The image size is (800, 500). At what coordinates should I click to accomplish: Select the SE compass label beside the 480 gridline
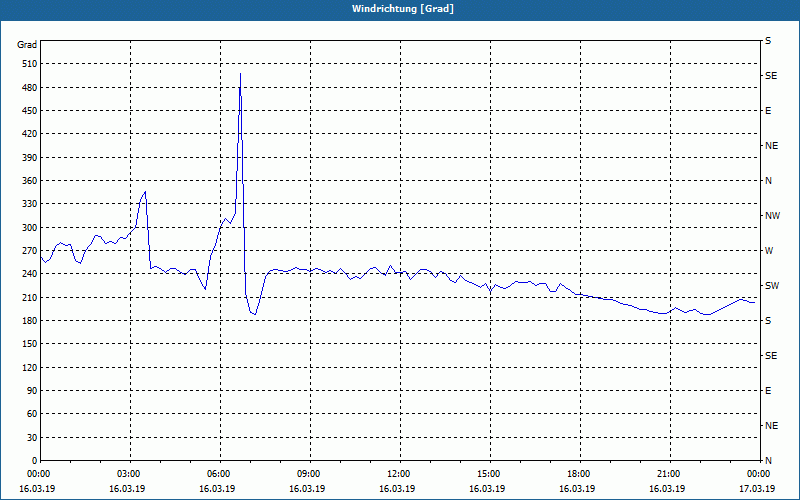coord(771,76)
